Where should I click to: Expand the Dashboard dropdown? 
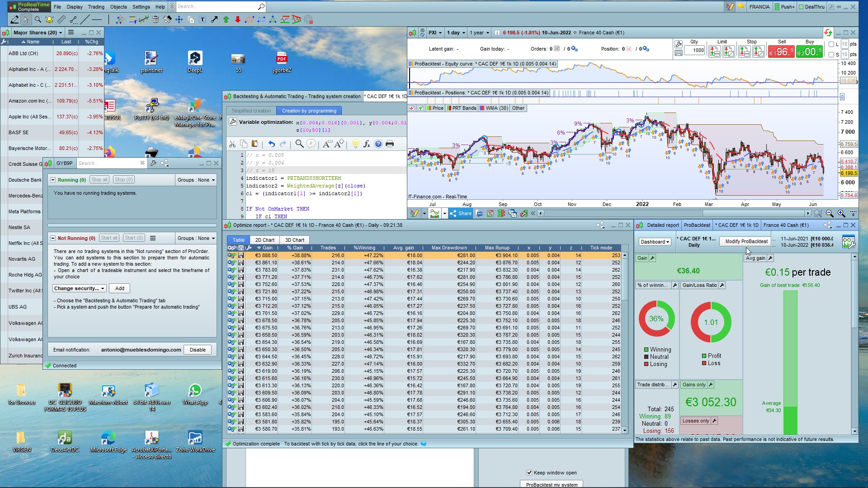655,242
